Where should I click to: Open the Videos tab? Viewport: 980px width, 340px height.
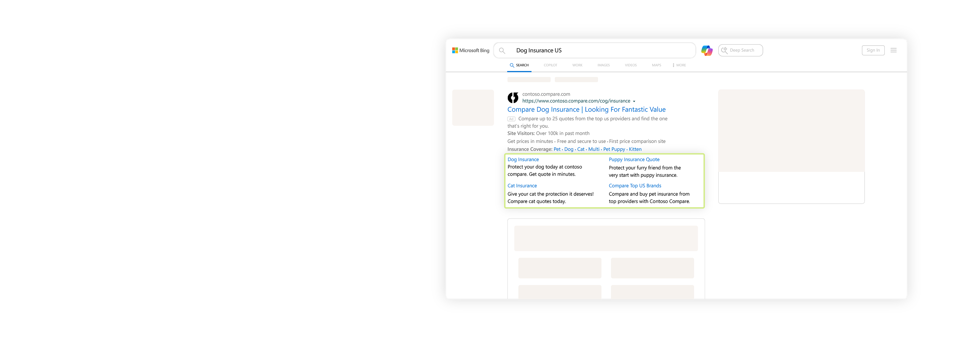[x=631, y=65]
